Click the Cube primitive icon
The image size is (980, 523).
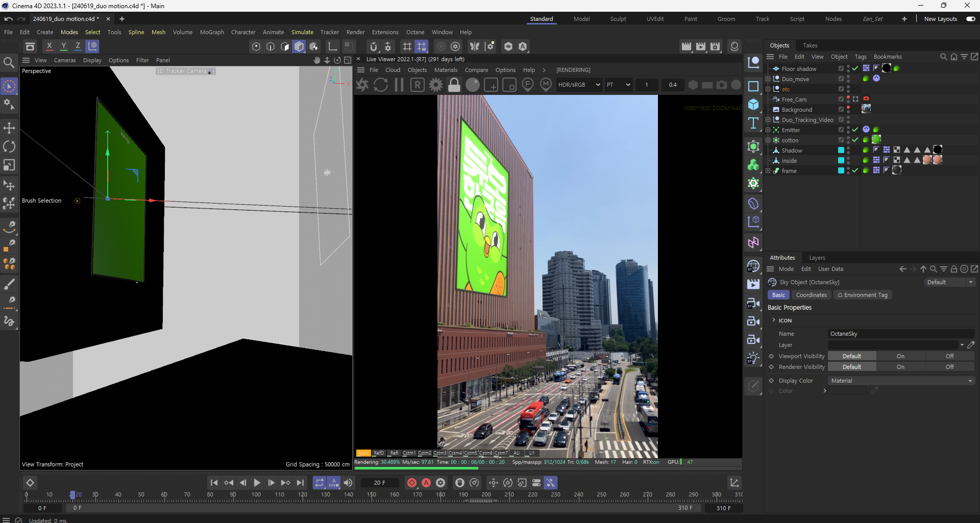click(x=753, y=105)
